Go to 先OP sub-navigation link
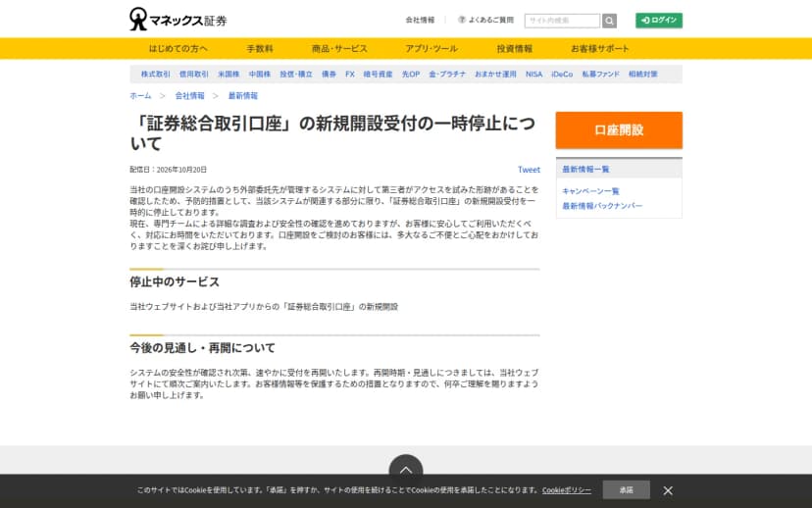 (411, 75)
